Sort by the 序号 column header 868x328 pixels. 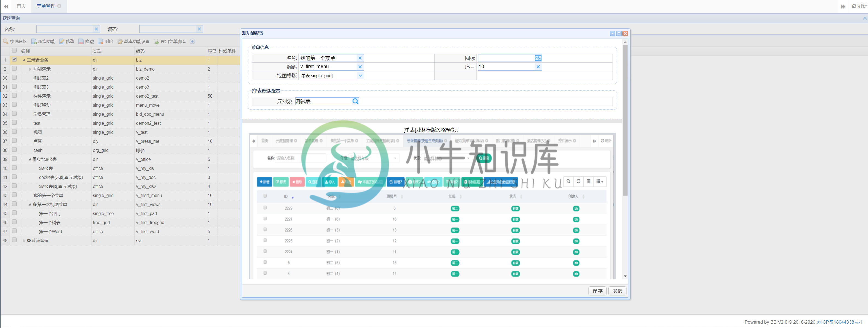212,51
